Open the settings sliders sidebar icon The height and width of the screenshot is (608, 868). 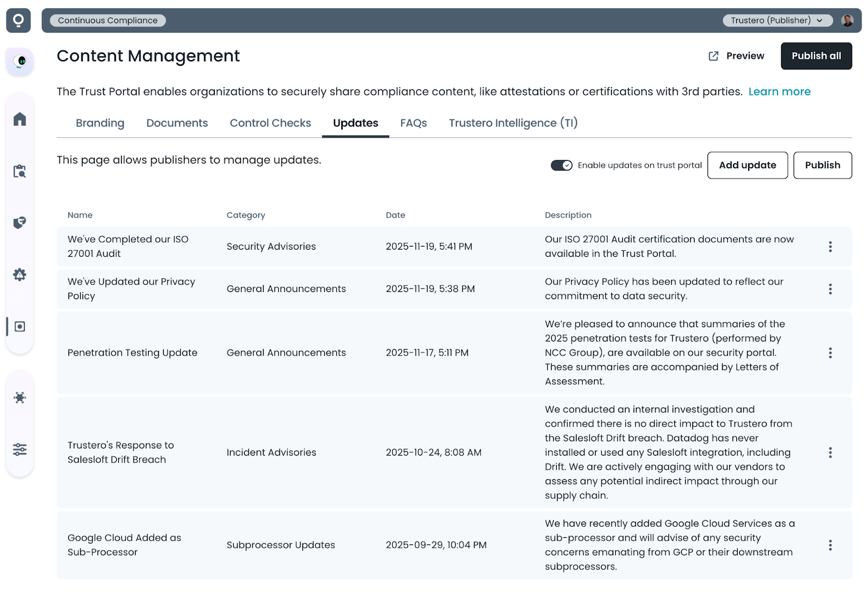[x=20, y=449]
